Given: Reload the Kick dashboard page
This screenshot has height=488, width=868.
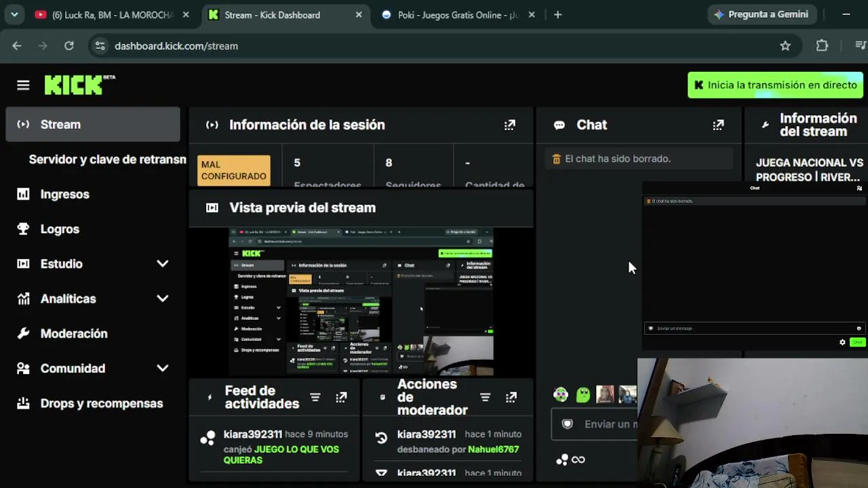Looking at the screenshot, I should click(x=68, y=46).
